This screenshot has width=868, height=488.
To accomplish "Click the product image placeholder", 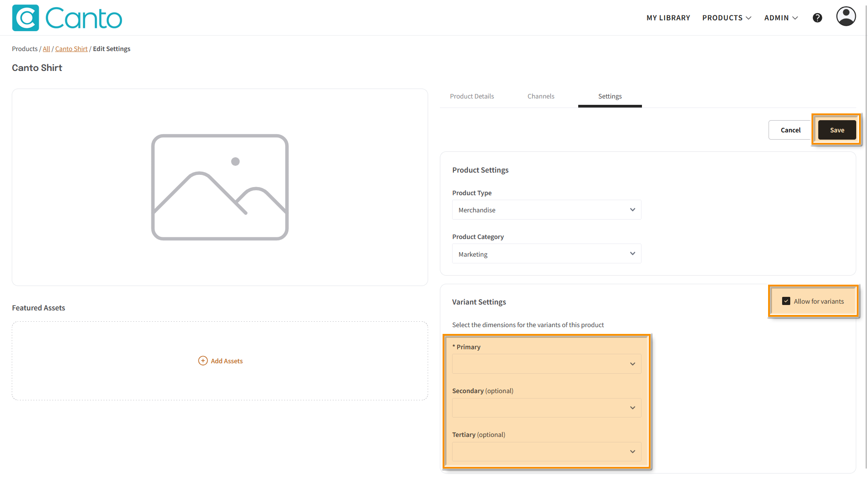I will [x=220, y=187].
